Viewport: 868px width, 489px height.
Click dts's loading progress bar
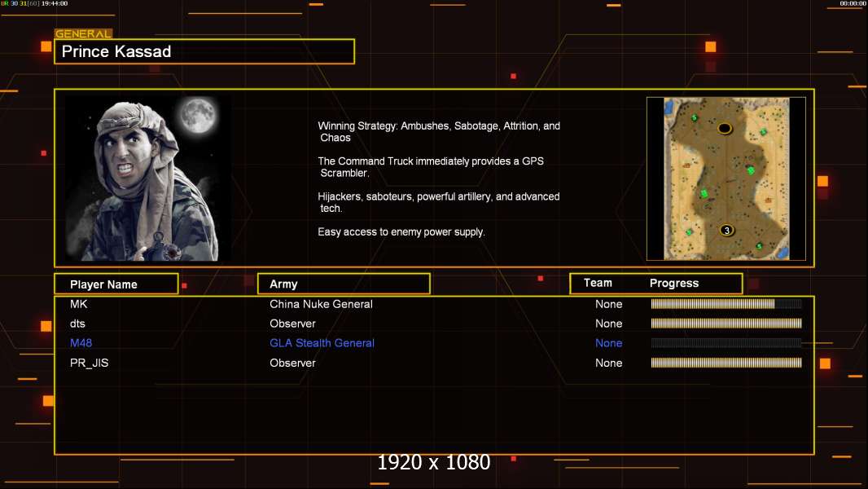(x=726, y=323)
